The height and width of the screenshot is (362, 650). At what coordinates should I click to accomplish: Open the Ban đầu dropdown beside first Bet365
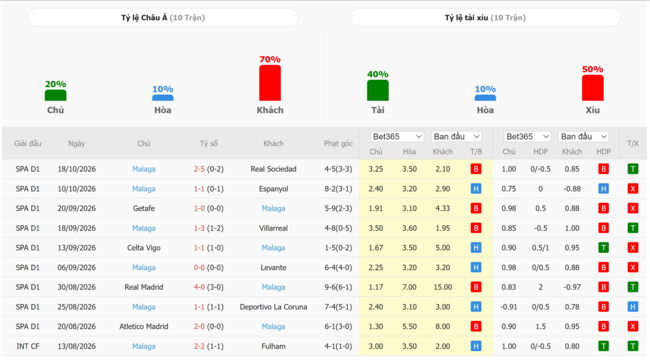pos(456,136)
